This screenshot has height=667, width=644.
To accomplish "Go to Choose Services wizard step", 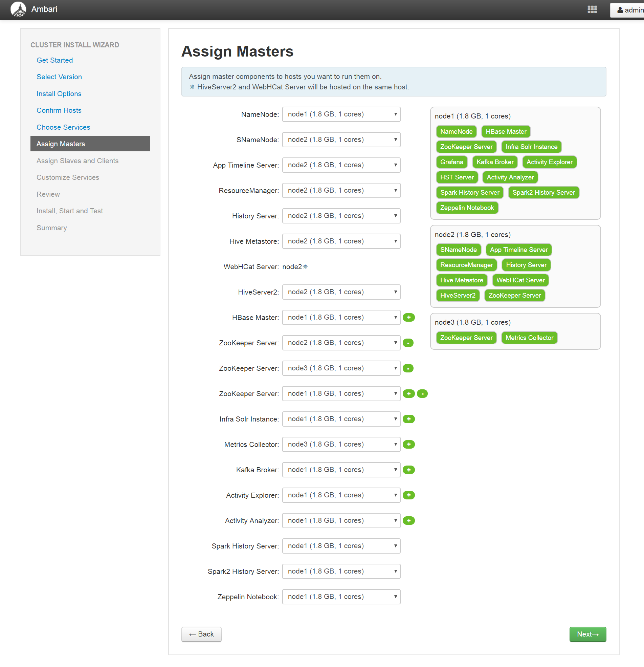I will (63, 127).
